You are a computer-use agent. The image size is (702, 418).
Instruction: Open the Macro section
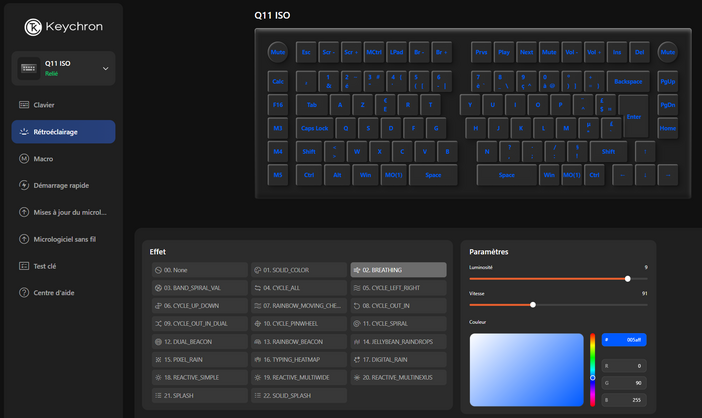[63, 158]
